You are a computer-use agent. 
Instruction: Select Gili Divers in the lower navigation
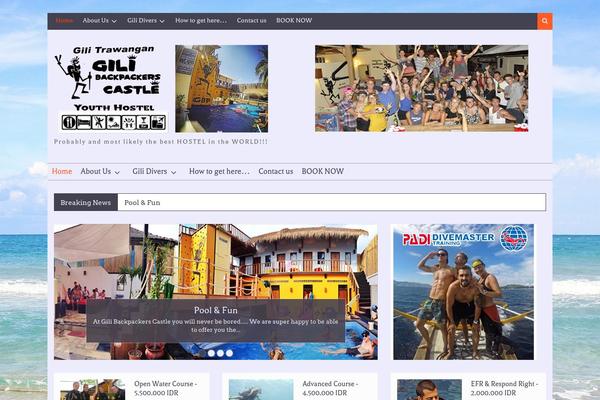coord(150,171)
